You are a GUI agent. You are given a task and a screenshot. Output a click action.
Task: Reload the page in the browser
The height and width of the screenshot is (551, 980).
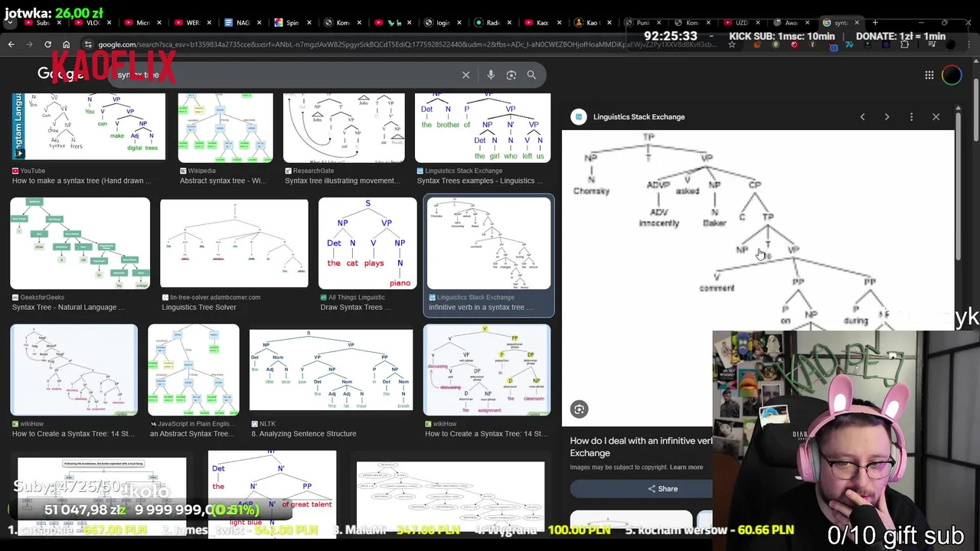click(x=47, y=44)
